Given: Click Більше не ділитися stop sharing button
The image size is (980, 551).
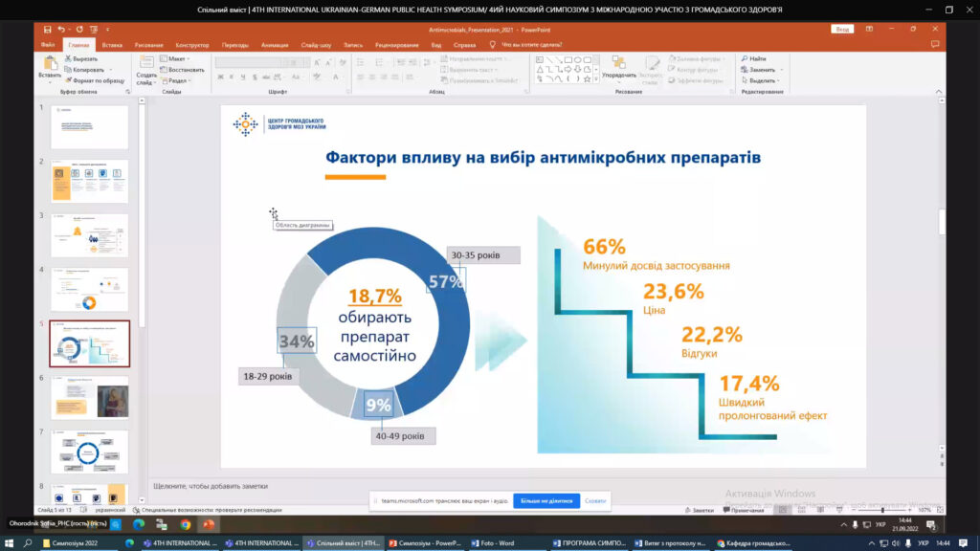Looking at the screenshot, I should point(546,500).
